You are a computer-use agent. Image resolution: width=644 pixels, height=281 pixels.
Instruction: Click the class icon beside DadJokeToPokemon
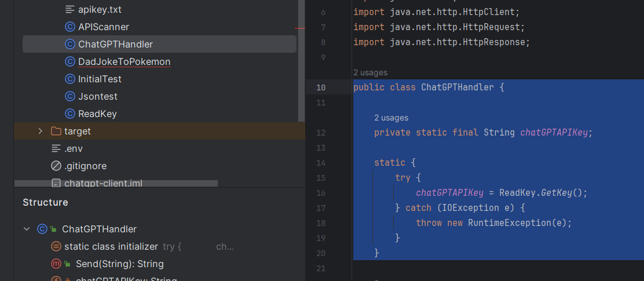[70, 61]
